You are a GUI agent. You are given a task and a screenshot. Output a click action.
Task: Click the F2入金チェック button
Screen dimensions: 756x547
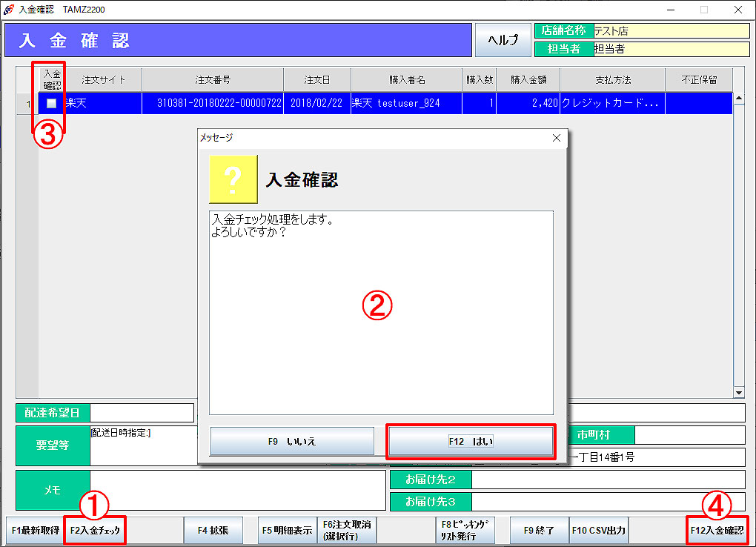[x=95, y=530]
